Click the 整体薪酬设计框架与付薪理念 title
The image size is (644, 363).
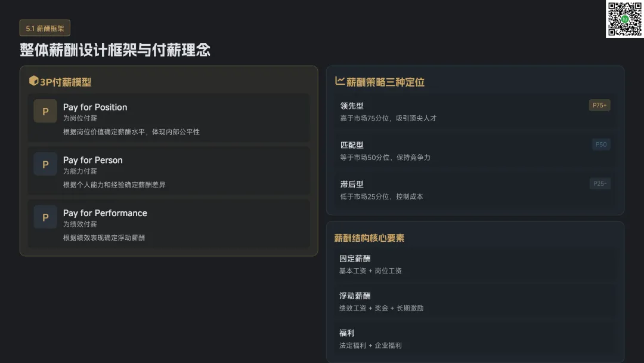pyautogui.click(x=115, y=50)
